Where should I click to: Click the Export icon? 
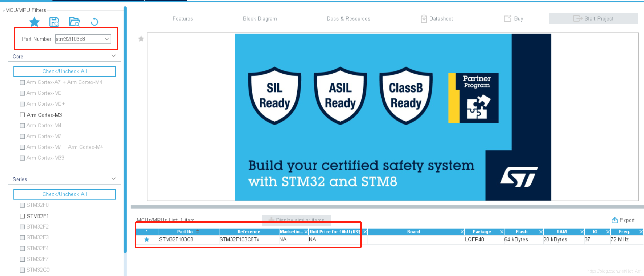pyautogui.click(x=615, y=220)
